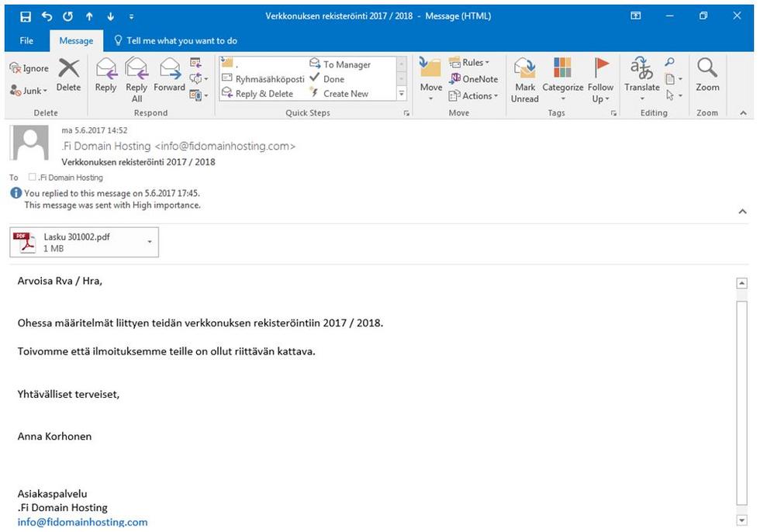
Task: Open the Select cursor dropdown
Action: click(x=673, y=95)
